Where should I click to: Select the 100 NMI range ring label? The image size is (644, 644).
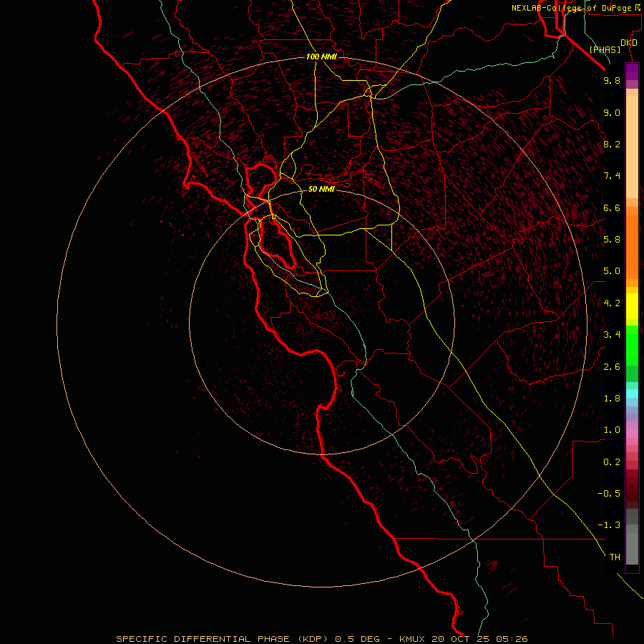point(321,57)
